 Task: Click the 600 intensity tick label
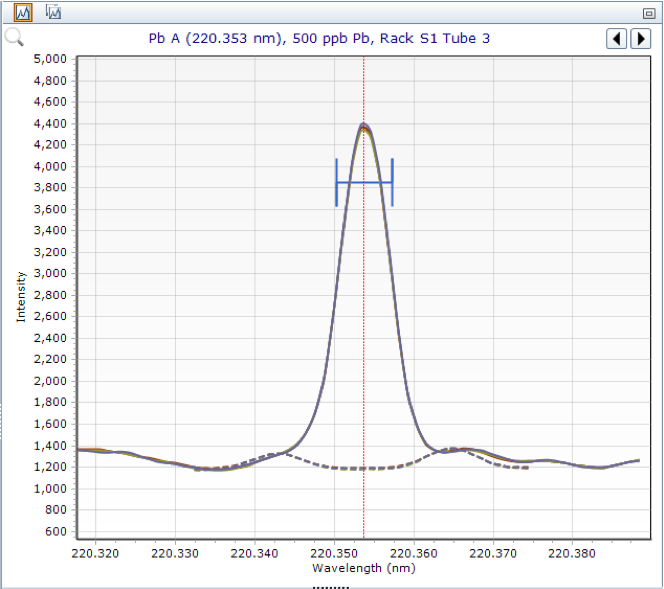(x=56, y=531)
